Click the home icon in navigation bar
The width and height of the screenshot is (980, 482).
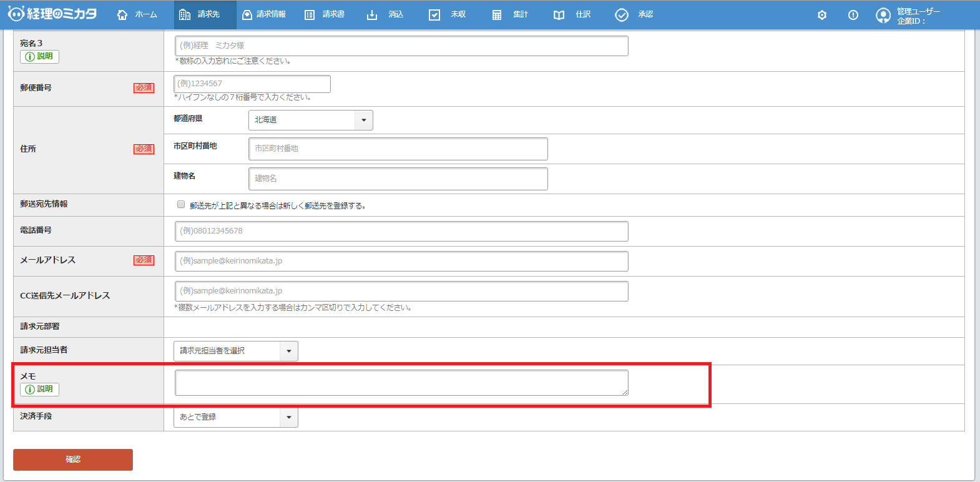pyautogui.click(x=122, y=14)
